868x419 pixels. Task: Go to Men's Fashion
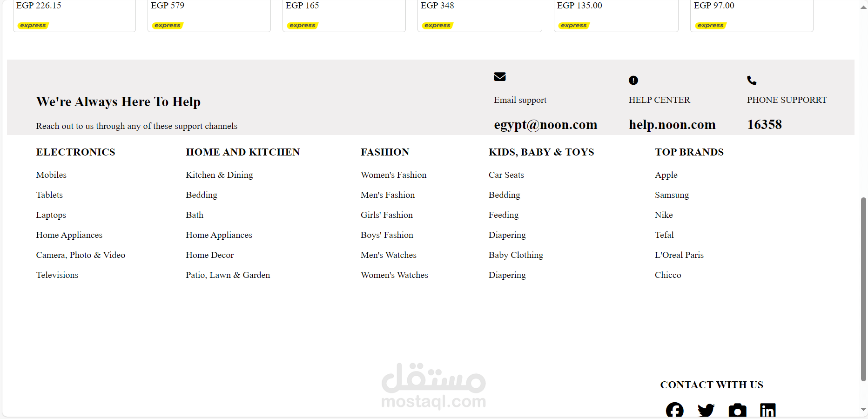tap(388, 195)
